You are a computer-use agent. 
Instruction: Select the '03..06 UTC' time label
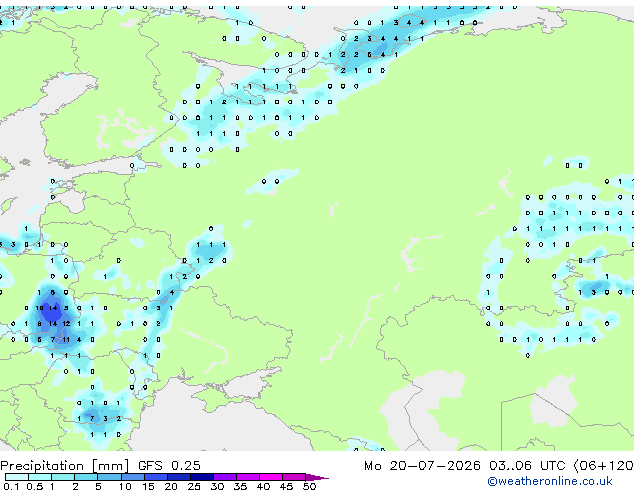527,466
